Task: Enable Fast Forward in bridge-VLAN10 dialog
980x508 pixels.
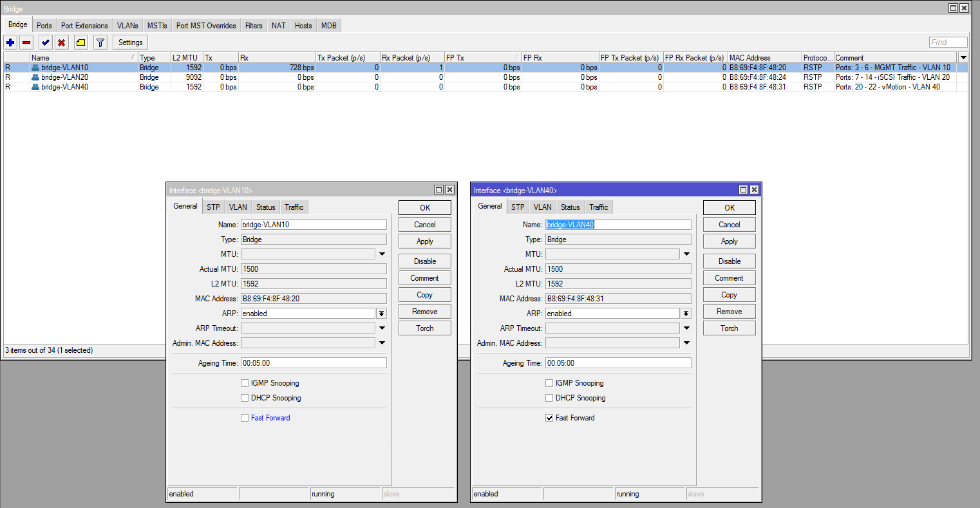Action: [245, 418]
